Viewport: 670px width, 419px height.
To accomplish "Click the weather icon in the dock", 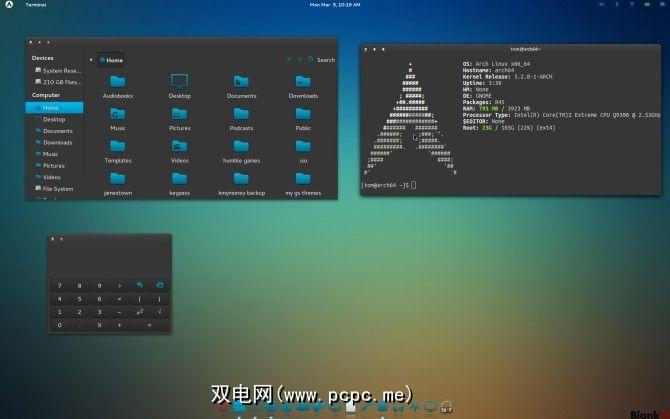I will click(x=446, y=407).
